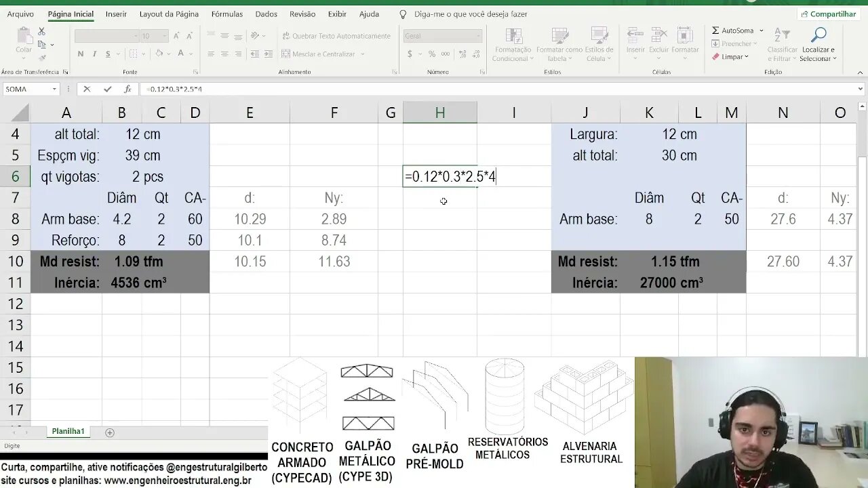Decrease font size with smaller A icon

[x=191, y=36]
